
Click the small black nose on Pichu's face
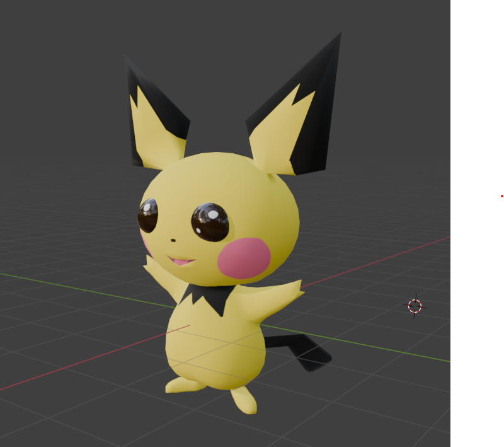(x=173, y=240)
